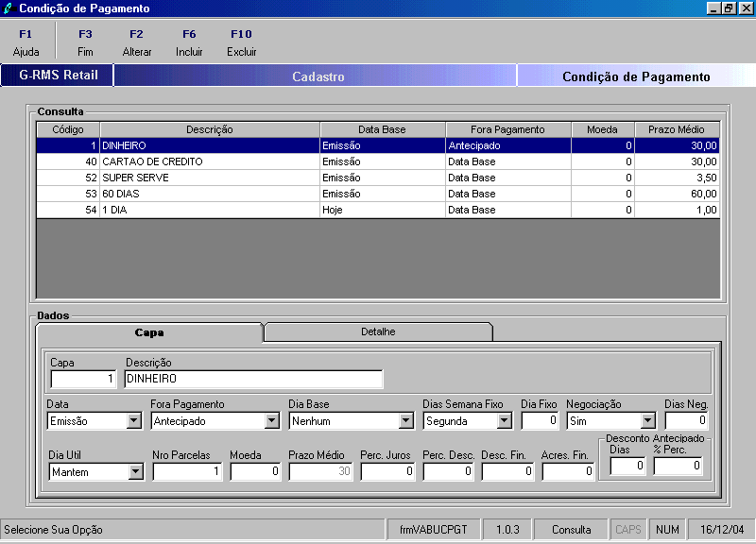
Task: Click the Dias Neg. input field
Action: click(687, 420)
